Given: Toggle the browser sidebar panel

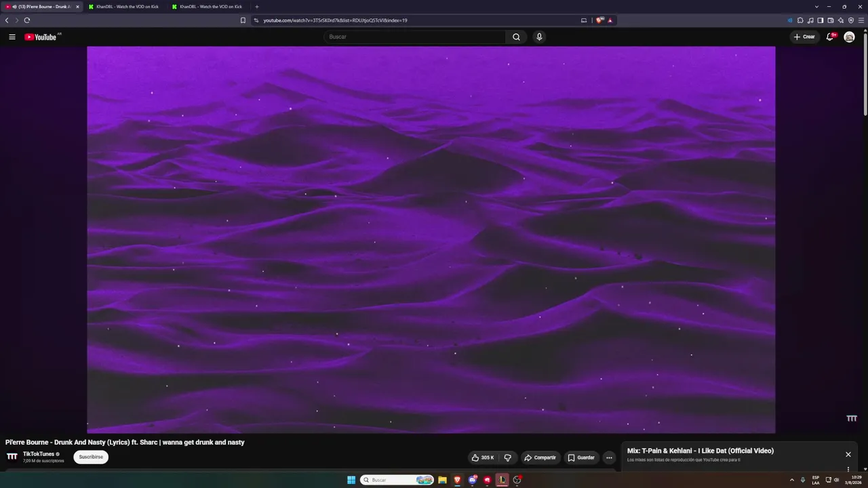Looking at the screenshot, I should click(821, 20).
